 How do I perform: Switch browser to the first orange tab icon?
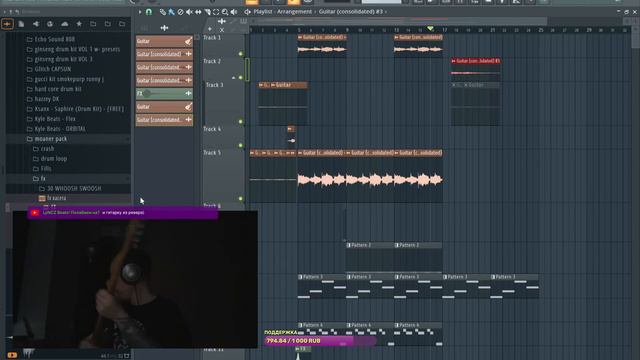(x=7, y=24)
